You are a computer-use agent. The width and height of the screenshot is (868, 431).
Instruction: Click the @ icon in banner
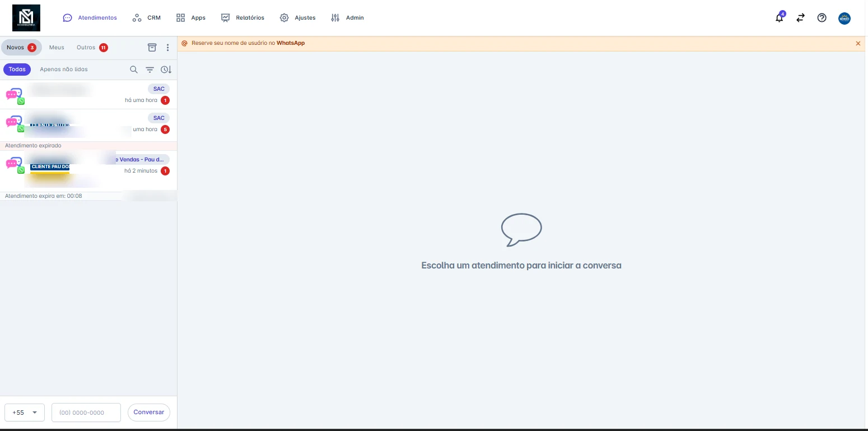(x=184, y=43)
